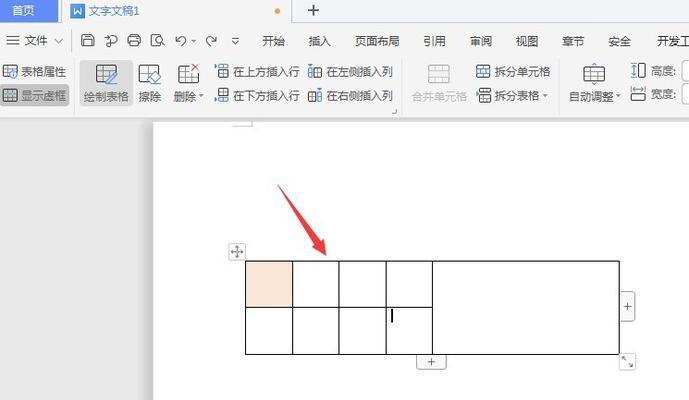Expand the 文件 menu dropdown arrow

pos(58,41)
